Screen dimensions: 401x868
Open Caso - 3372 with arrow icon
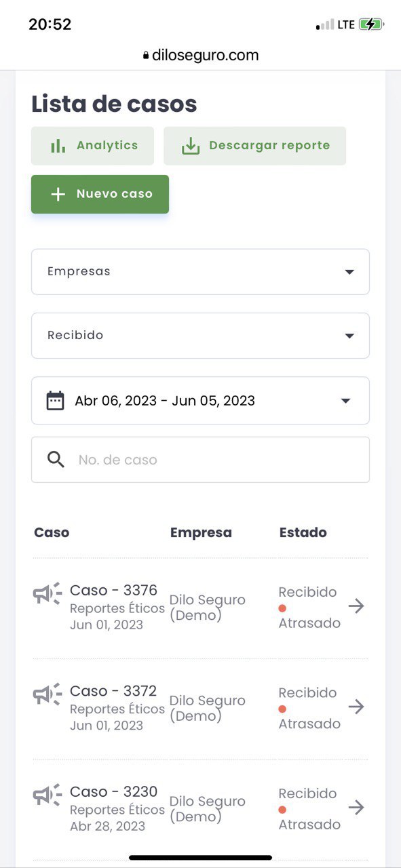tap(356, 707)
